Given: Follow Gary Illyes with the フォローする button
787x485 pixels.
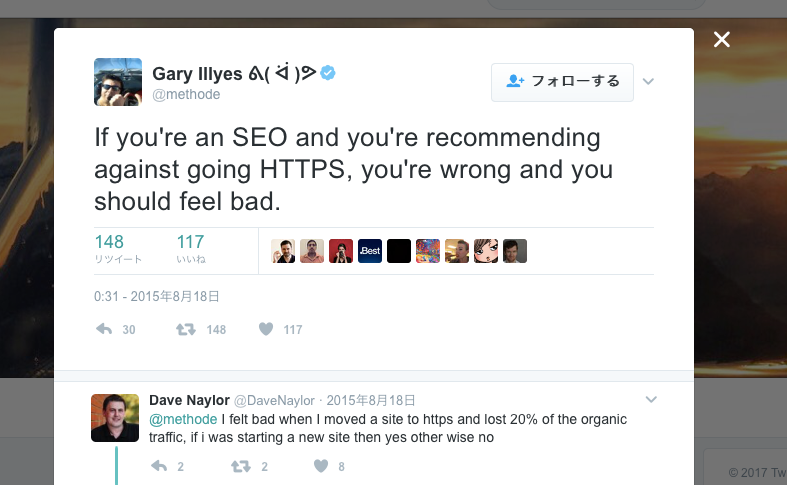Looking at the screenshot, I should pos(562,82).
